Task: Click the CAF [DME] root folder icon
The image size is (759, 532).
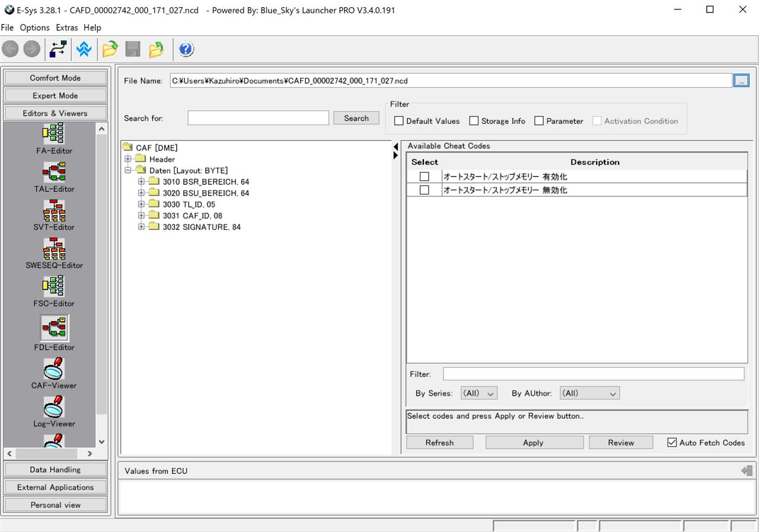Action: click(127, 148)
